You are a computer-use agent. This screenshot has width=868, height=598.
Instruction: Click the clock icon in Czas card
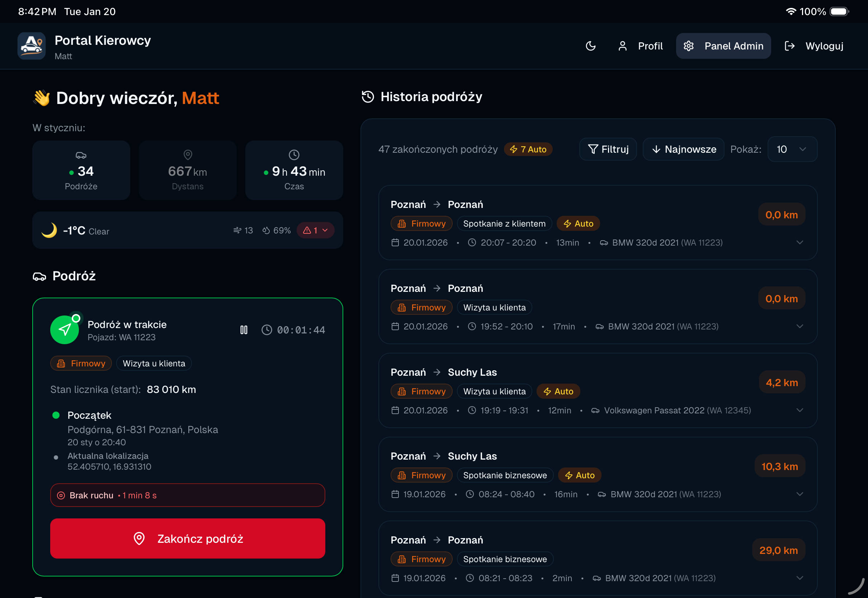point(294,155)
